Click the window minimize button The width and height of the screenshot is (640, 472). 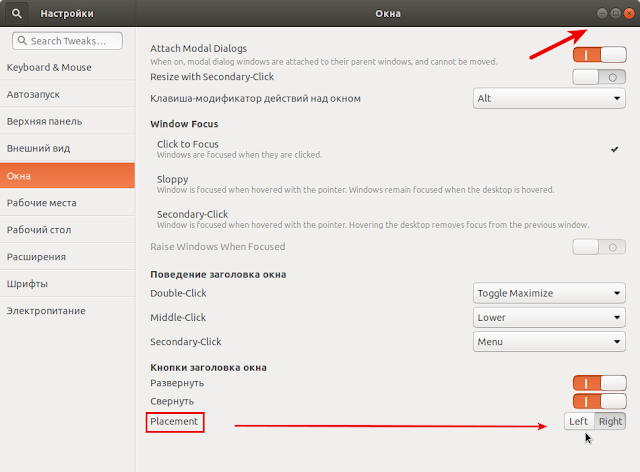pos(602,13)
